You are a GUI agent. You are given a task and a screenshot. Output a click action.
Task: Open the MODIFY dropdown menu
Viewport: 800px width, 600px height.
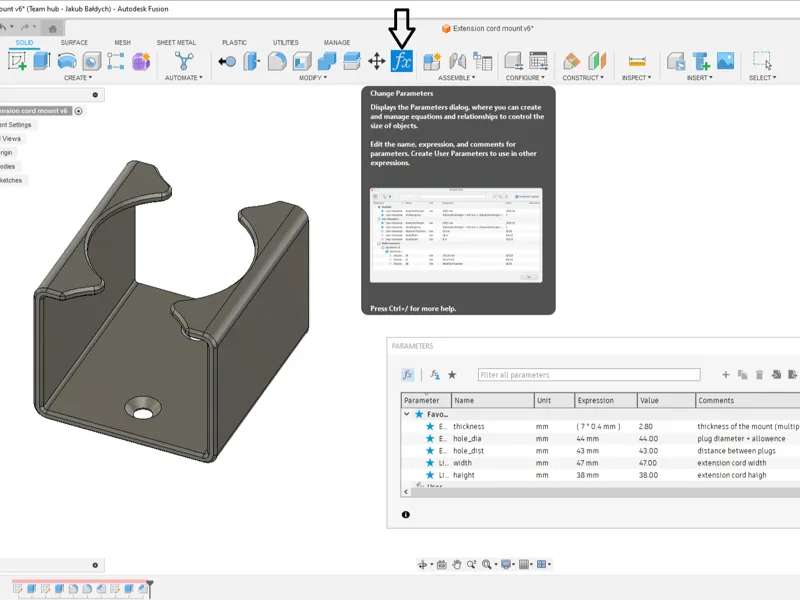pos(313,78)
